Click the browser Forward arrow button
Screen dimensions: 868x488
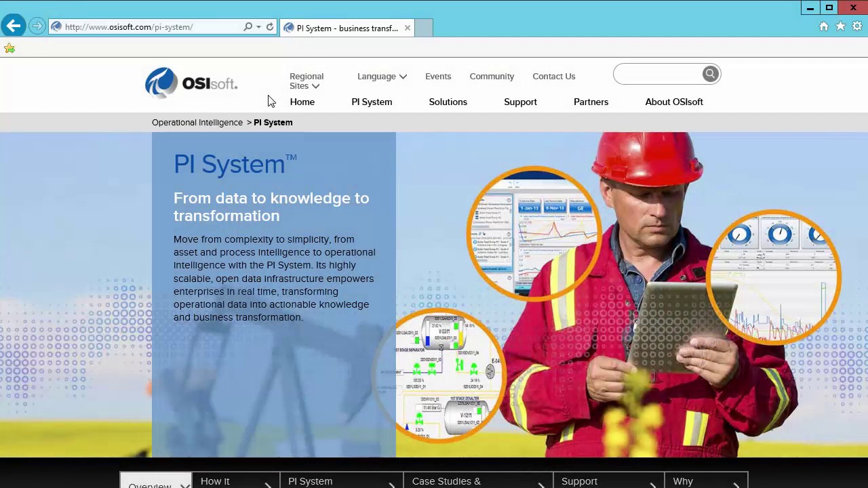37,26
